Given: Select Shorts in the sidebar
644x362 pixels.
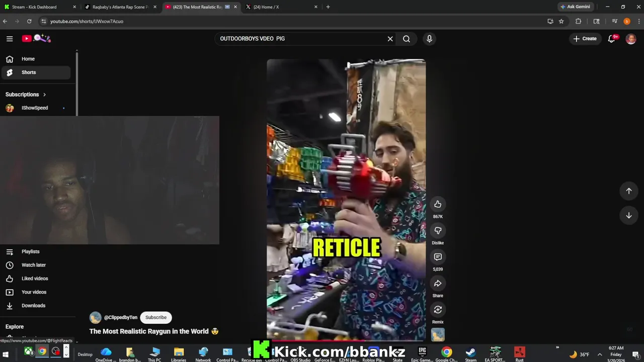Looking at the screenshot, I should pyautogui.click(x=35, y=72).
